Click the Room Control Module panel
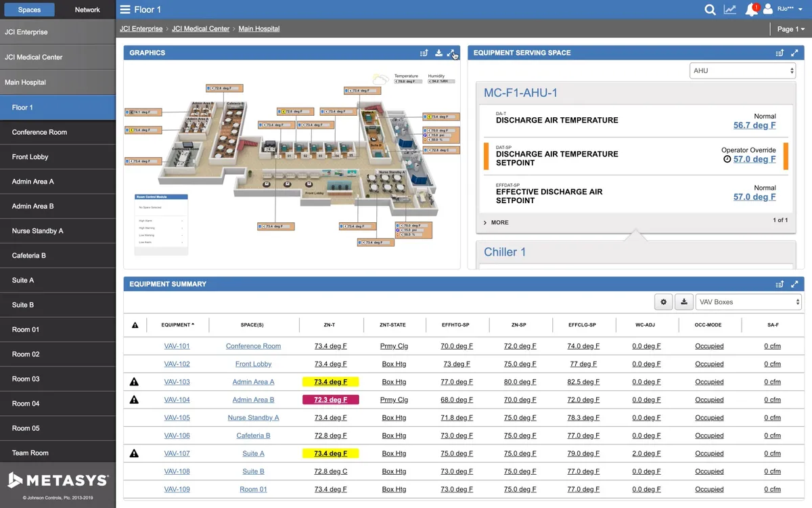This screenshot has height=508, width=812. (x=160, y=225)
